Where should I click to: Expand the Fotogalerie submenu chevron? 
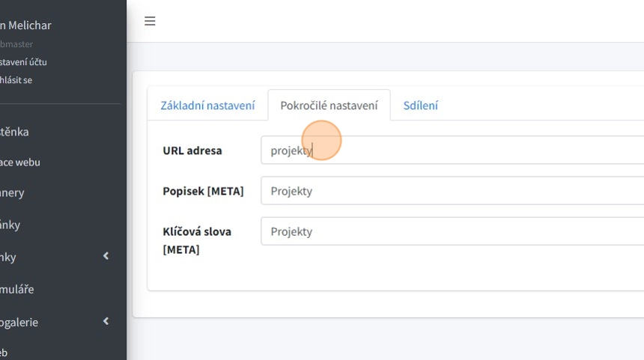tap(106, 322)
